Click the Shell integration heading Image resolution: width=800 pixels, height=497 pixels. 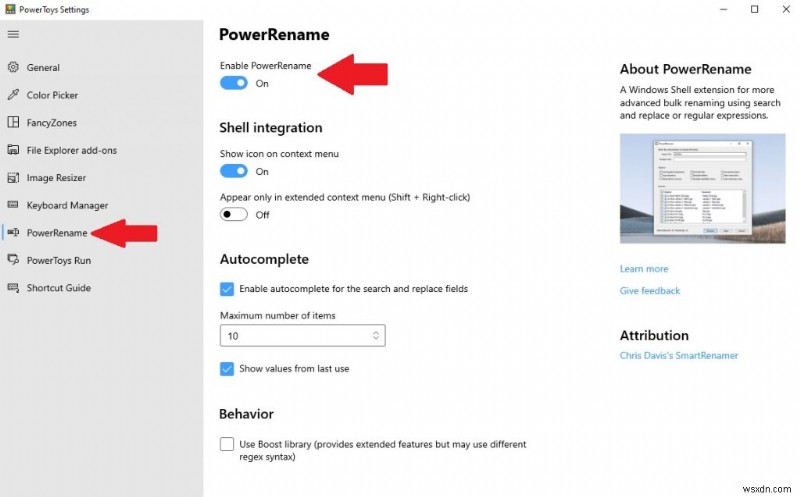tap(270, 128)
